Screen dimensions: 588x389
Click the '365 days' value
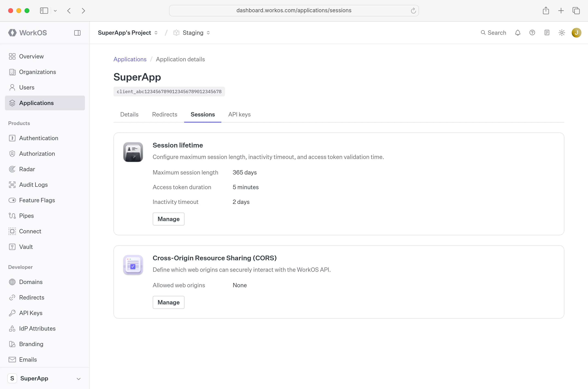[245, 172]
